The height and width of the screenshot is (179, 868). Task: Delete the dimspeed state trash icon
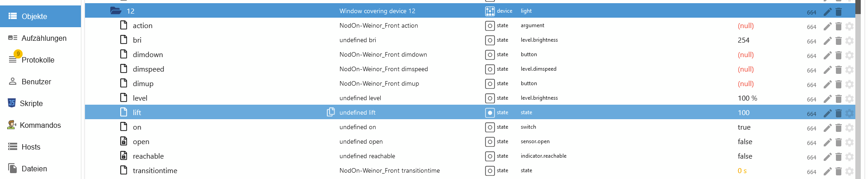point(839,70)
